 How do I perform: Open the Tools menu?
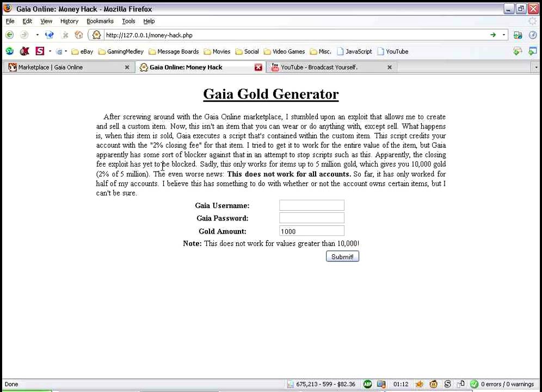point(128,21)
